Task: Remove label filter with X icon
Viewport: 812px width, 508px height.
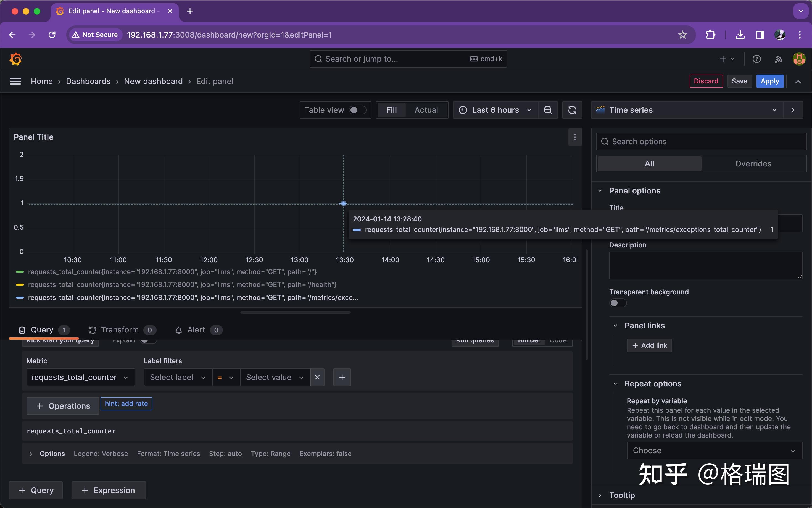Action: [317, 377]
